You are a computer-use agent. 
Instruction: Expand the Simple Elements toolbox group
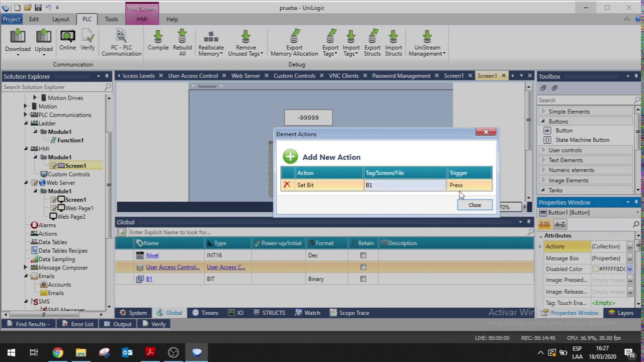point(543,112)
